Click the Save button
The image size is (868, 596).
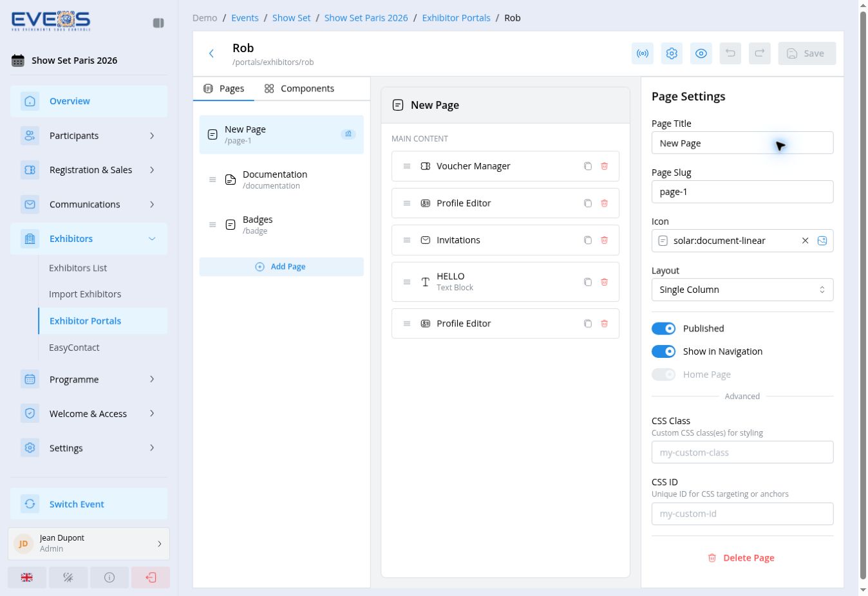(x=807, y=53)
